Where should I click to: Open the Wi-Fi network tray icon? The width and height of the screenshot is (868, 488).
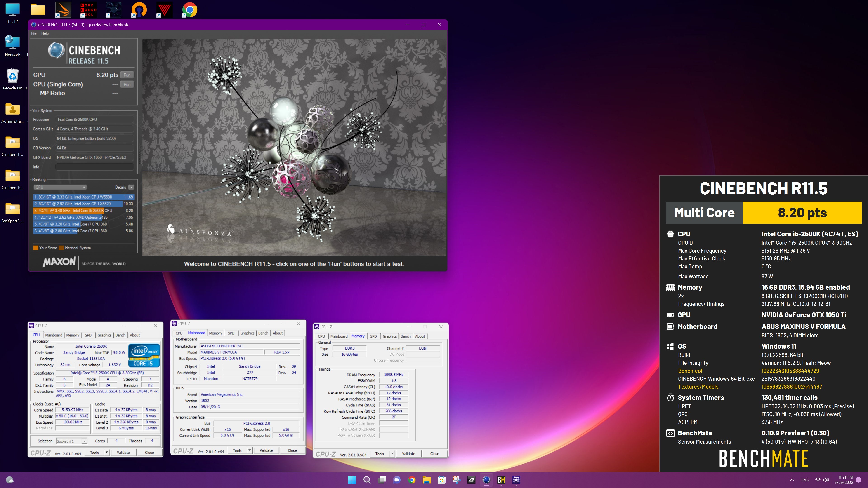click(818, 480)
